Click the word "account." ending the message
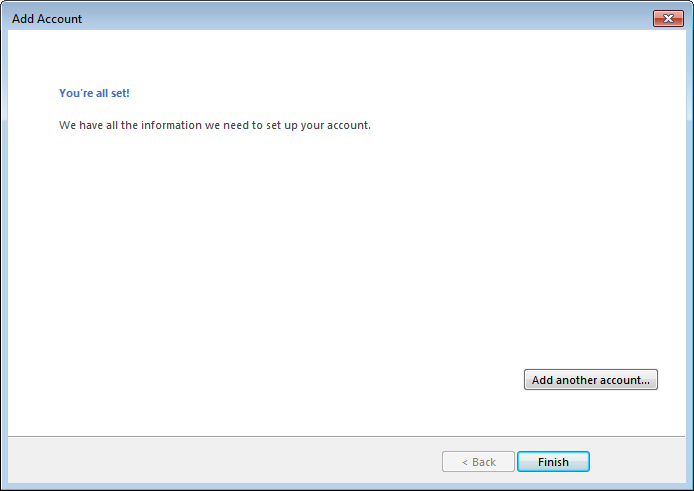 [348, 126]
